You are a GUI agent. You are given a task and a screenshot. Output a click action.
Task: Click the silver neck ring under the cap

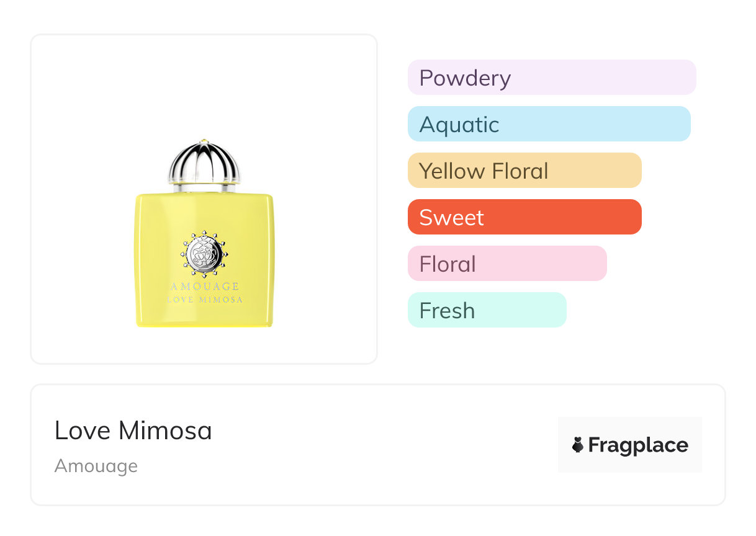point(204,187)
